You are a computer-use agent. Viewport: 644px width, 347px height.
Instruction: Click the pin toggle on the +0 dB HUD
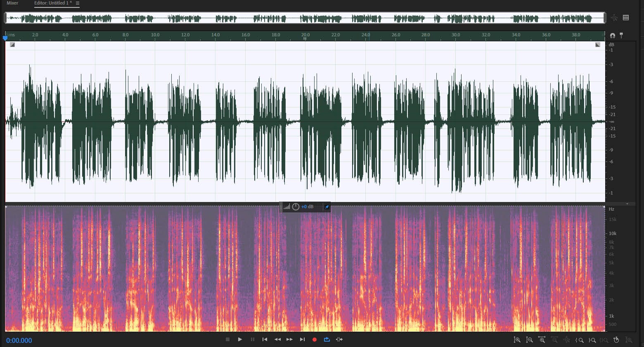pyautogui.click(x=327, y=207)
